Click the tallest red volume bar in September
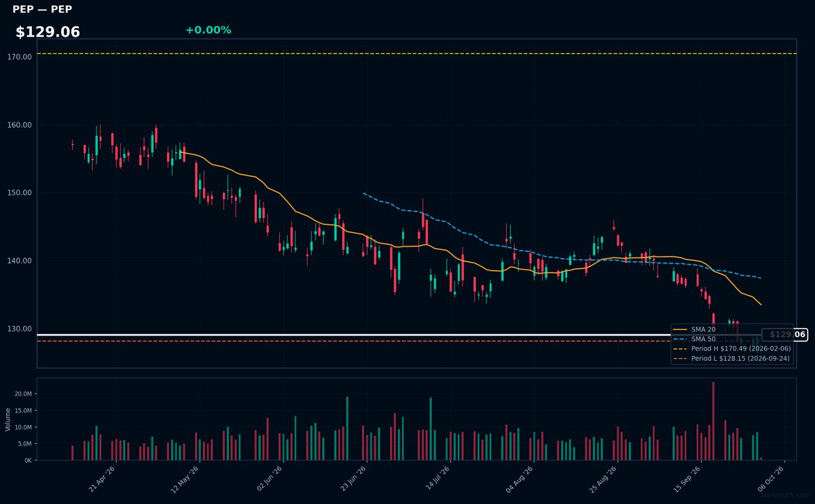Image resolution: width=815 pixels, height=504 pixels. [x=713, y=421]
